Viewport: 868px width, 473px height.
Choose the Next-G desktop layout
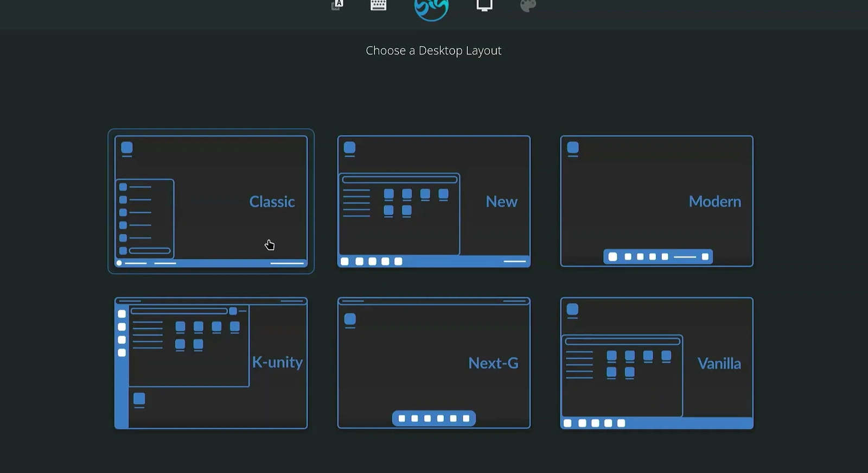point(434,363)
